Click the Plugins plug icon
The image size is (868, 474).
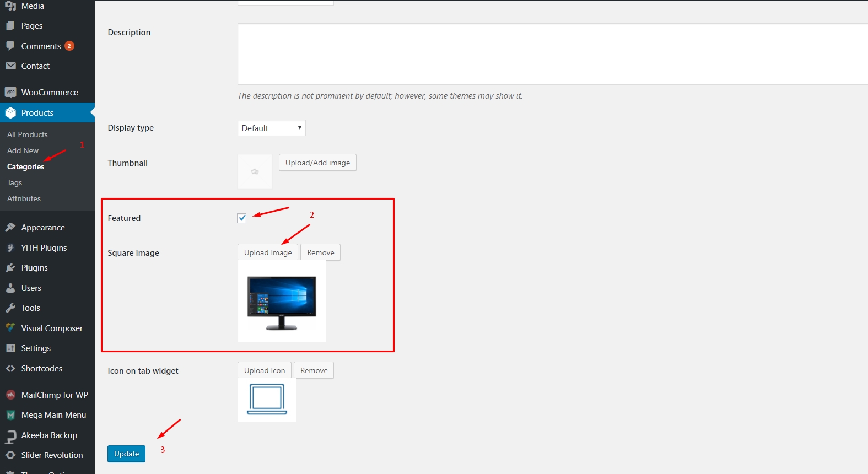point(10,268)
